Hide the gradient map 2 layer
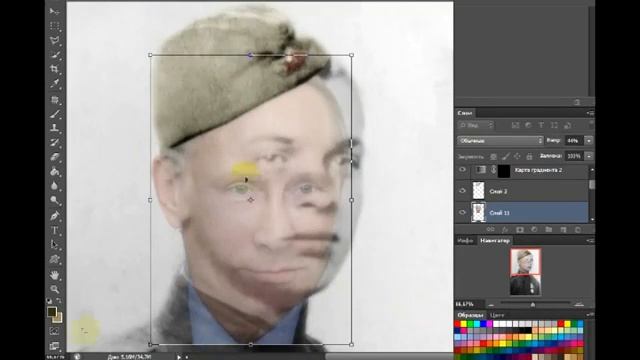 point(462,170)
